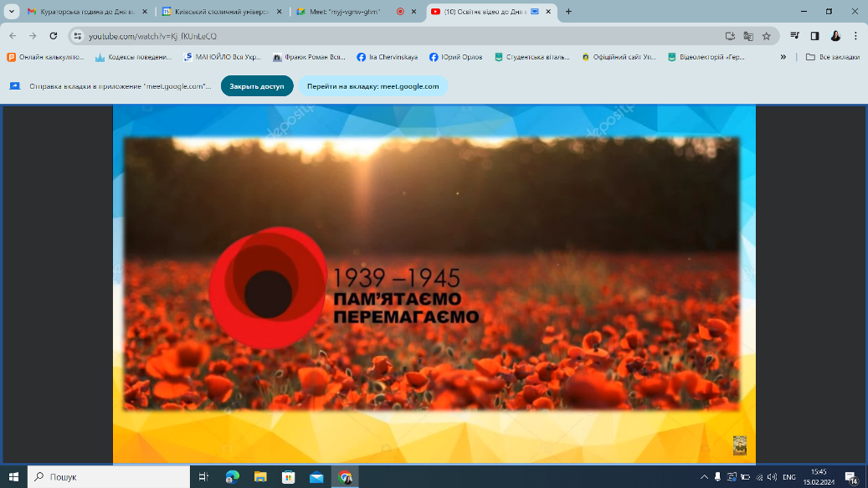Open the Windows Start menu
This screenshot has height=488, width=868.
14,476
